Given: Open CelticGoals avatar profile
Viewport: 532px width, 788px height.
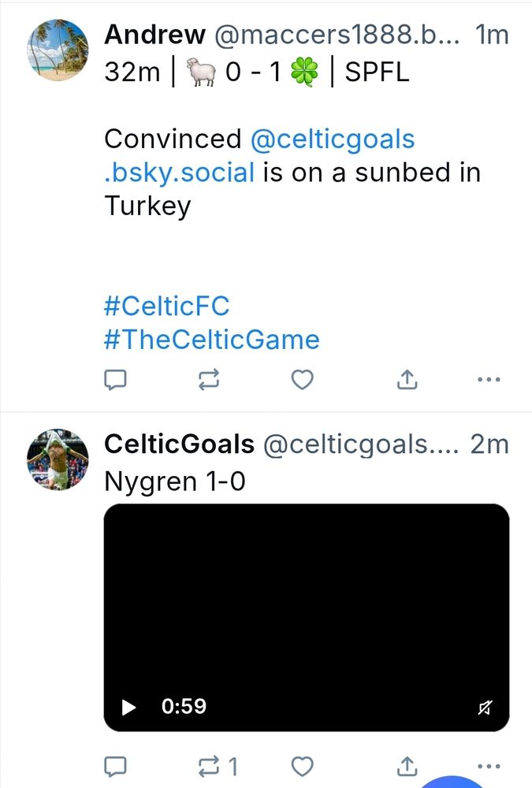Looking at the screenshot, I should [58, 459].
